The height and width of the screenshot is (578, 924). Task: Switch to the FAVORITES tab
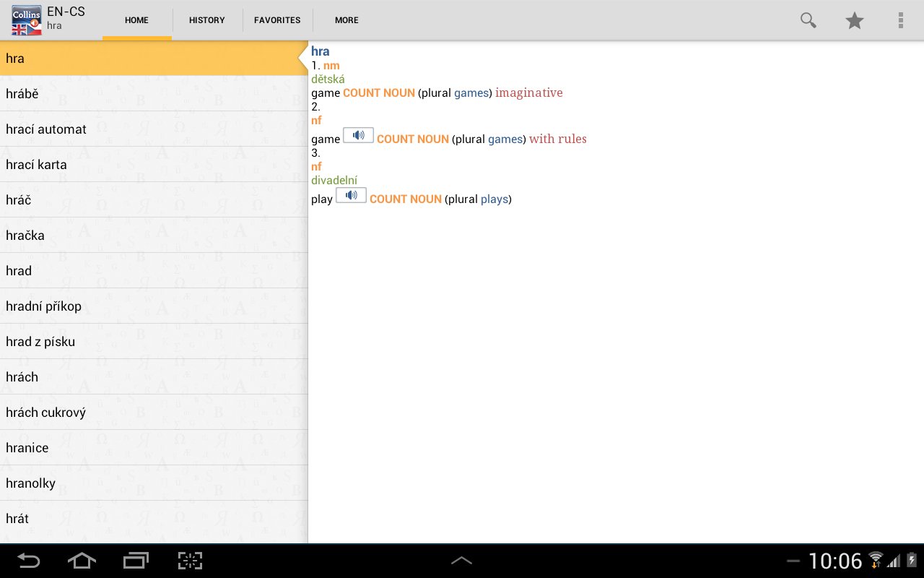pos(277,20)
